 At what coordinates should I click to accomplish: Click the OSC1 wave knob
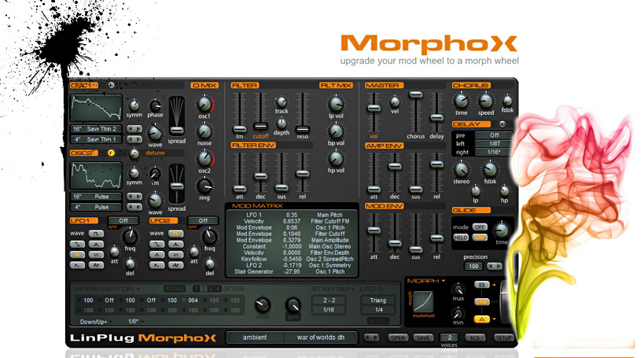pos(155,133)
